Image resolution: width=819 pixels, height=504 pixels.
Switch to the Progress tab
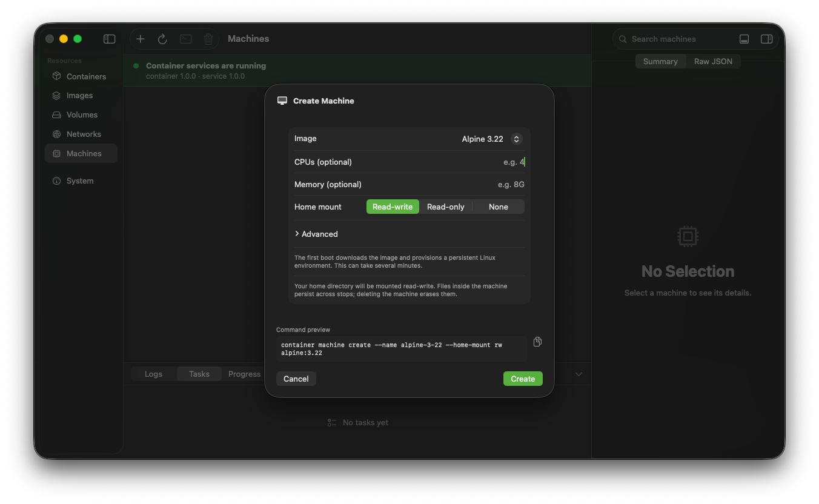coord(244,374)
